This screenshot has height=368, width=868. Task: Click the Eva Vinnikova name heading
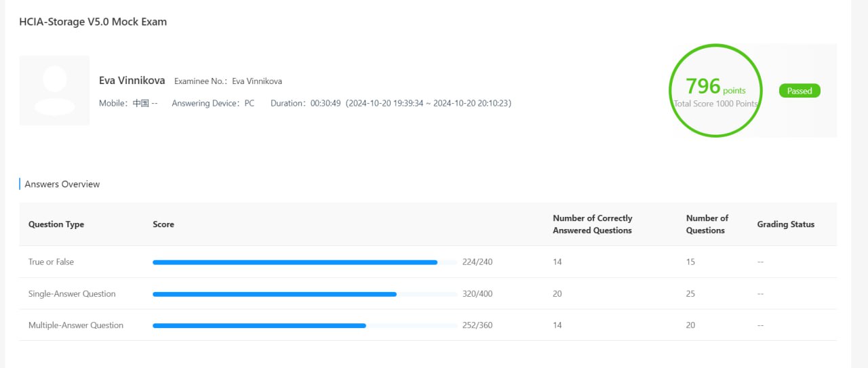132,81
